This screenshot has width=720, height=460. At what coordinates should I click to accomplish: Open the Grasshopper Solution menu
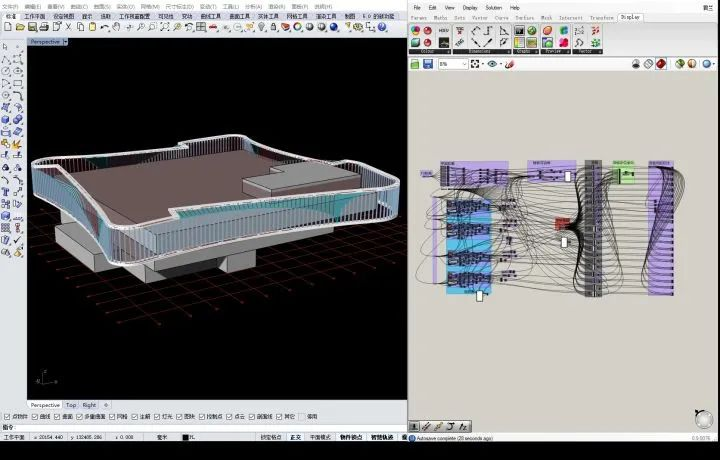tap(494, 8)
